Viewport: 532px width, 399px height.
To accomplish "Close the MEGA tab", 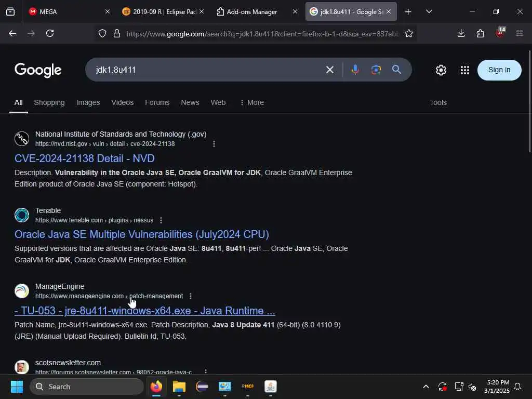I will click(107, 11).
